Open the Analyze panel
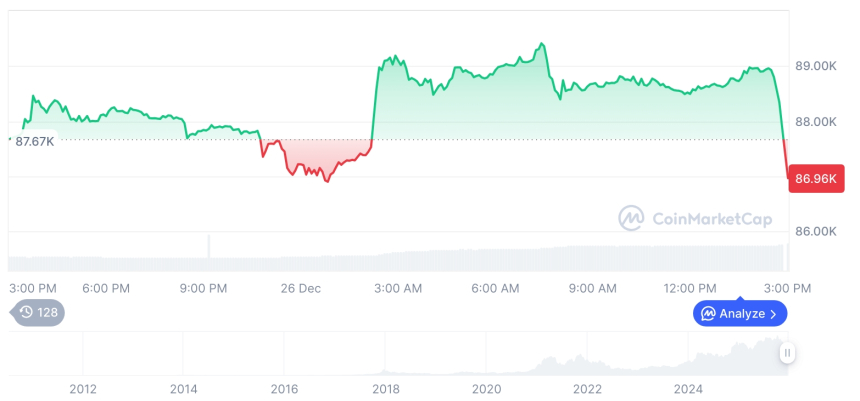 click(740, 314)
